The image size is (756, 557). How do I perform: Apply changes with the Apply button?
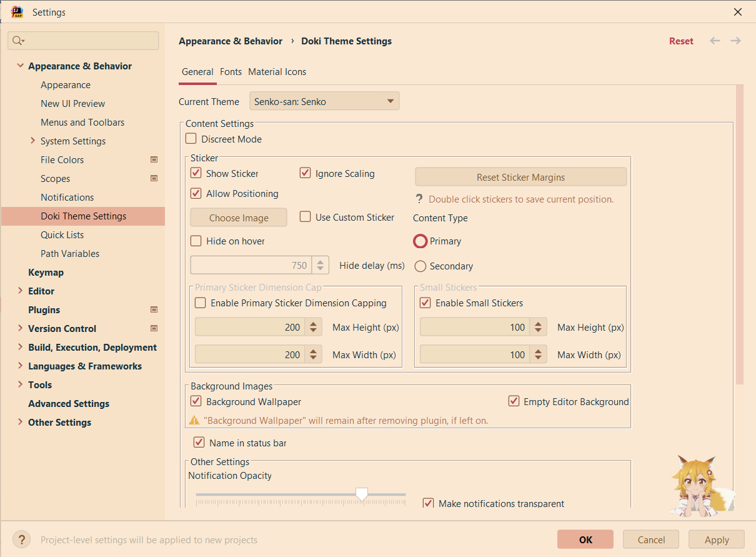tap(716, 539)
